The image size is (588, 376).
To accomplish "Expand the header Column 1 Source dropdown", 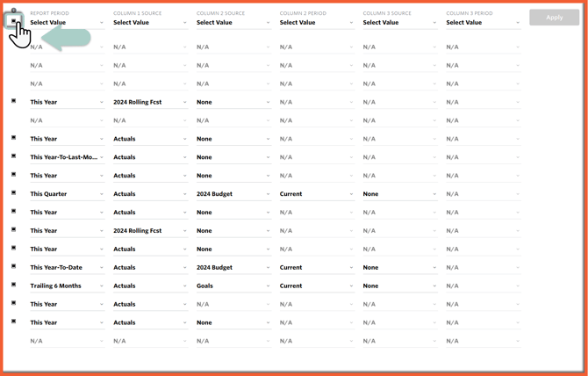I will coord(150,23).
